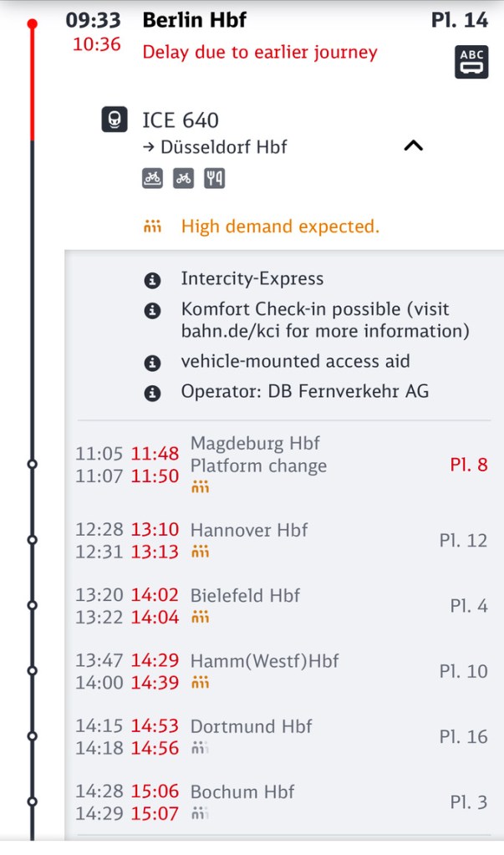Tap the orange high demand occupancy icon
The image size is (504, 855).
tap(152, 226)
